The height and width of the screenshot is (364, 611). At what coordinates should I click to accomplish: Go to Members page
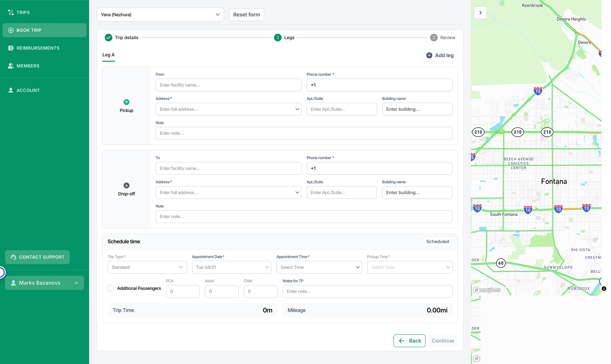45,66
